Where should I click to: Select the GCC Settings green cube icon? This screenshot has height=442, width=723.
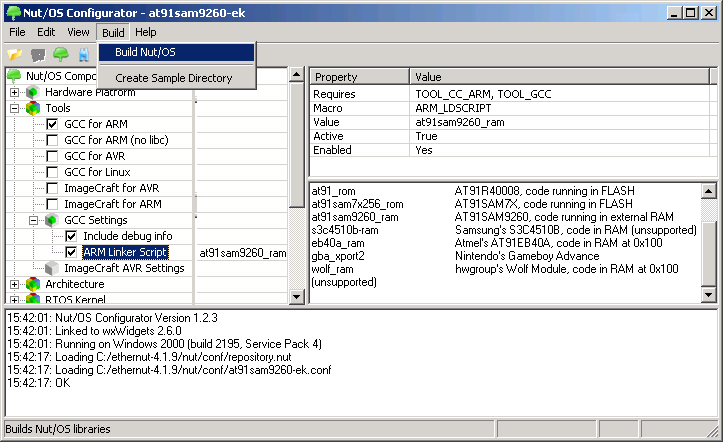tap(52, 220)
